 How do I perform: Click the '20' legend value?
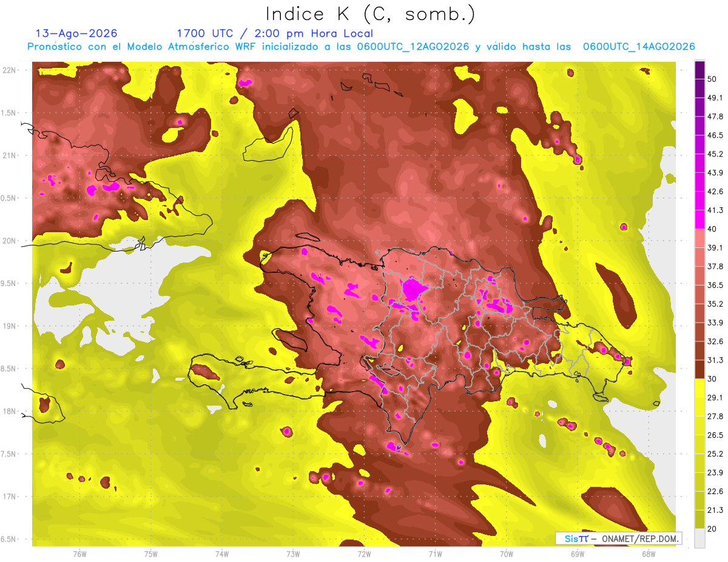pos(712,529)
